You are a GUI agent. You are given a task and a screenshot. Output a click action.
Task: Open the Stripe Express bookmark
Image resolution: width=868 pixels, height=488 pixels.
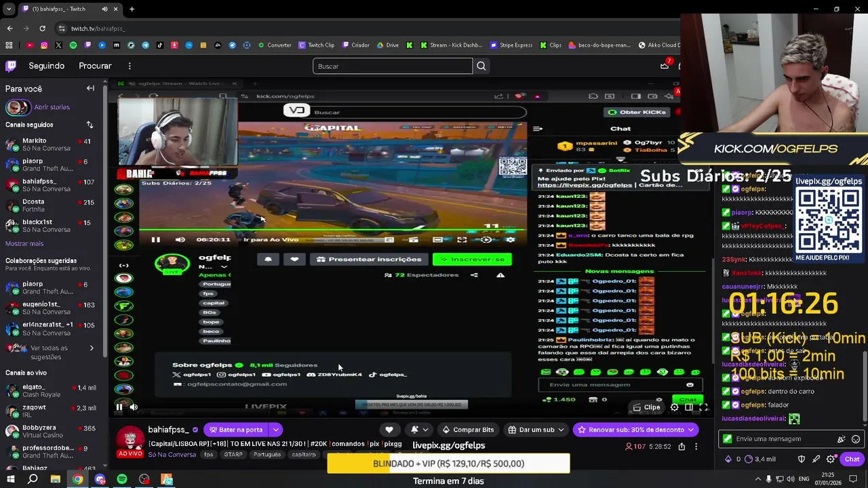[511, 45]
